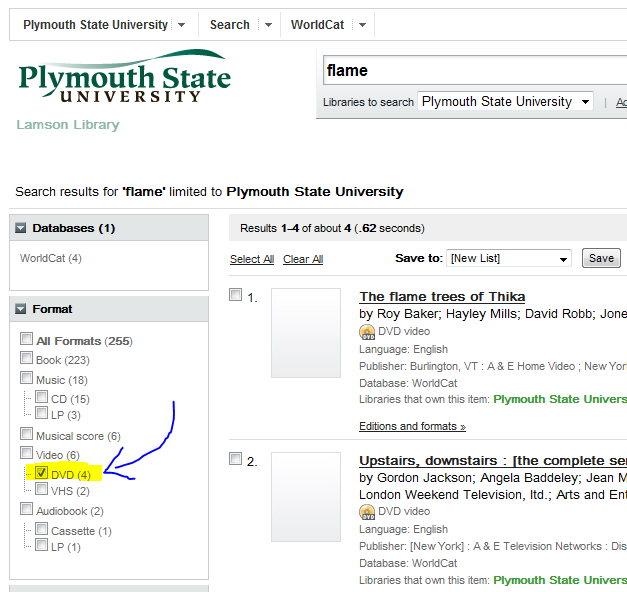This screenshot has height=592, width=627.
Task: Check the CD (15) checkbox
Action: pyautogui.click(x=42, y=397)
